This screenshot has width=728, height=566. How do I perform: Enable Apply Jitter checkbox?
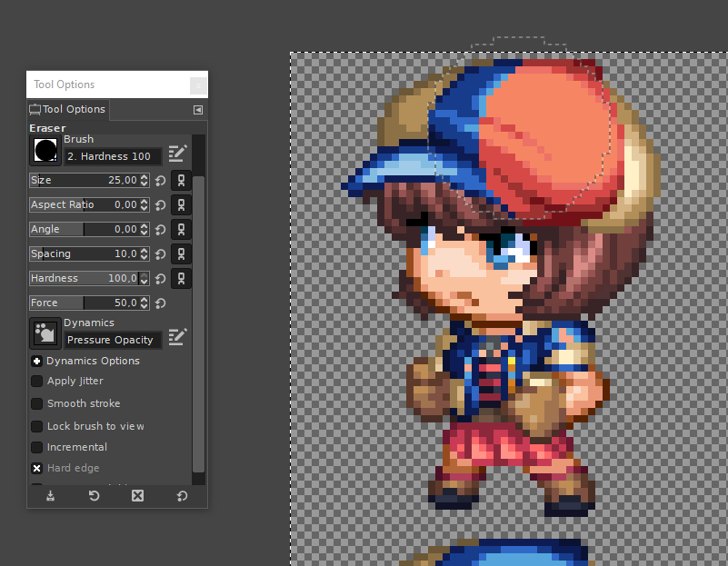pyautogui.click(x=36, y=381)
